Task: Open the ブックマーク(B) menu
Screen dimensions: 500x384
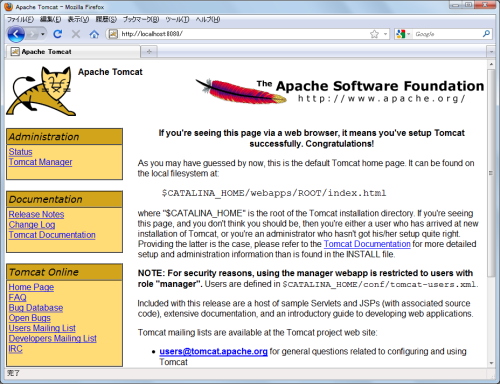Action: pos(141,19)
